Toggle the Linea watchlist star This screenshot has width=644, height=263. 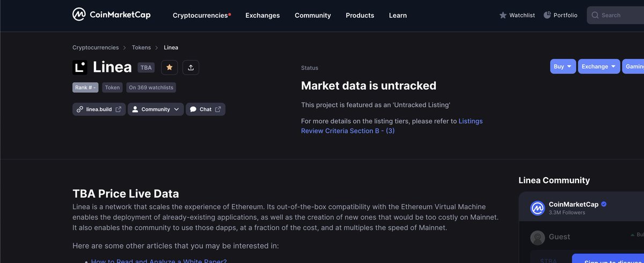click(170, 68)
